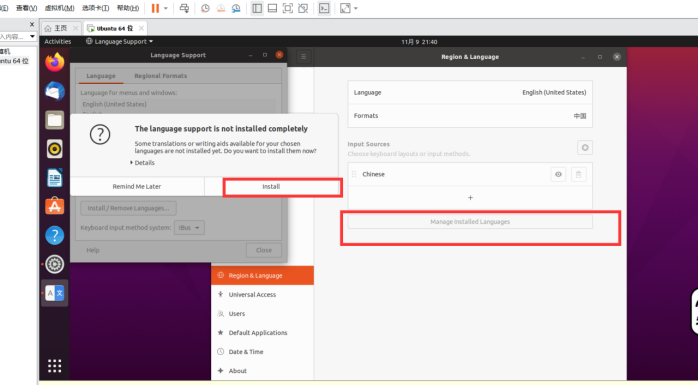
Task: Open the dropdown arrow next to the pause button
Action: click(x=166, y=8)
